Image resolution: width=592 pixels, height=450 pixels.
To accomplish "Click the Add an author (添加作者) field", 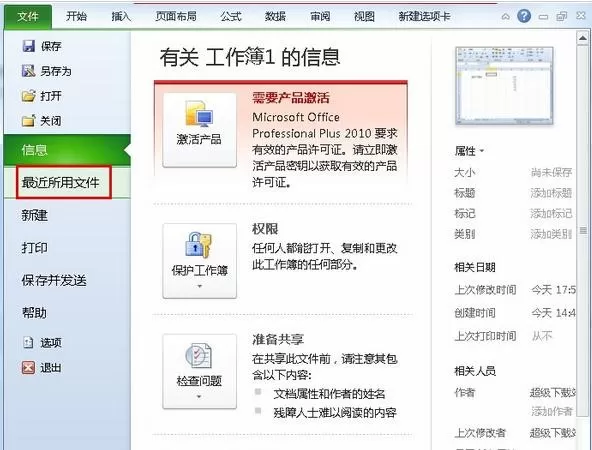I will (552, 411).
